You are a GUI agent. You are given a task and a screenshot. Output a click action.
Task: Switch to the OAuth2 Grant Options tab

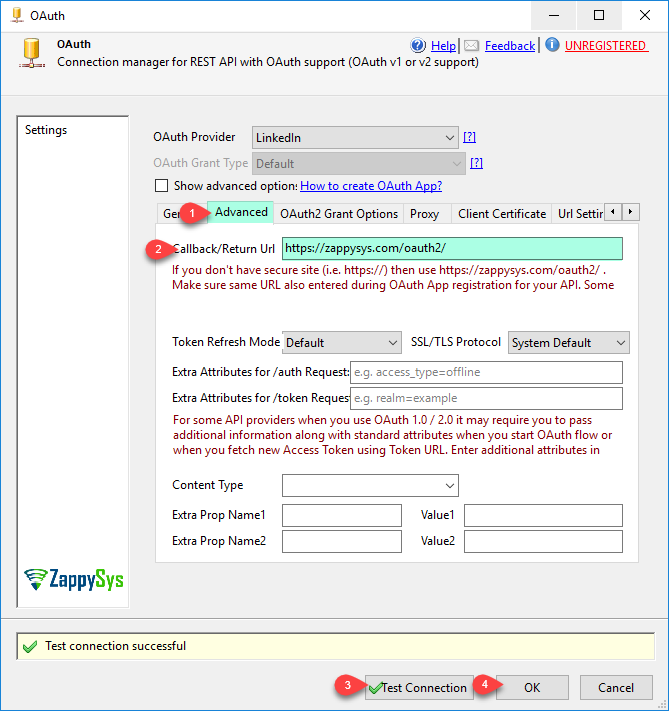tap(339, 214)
